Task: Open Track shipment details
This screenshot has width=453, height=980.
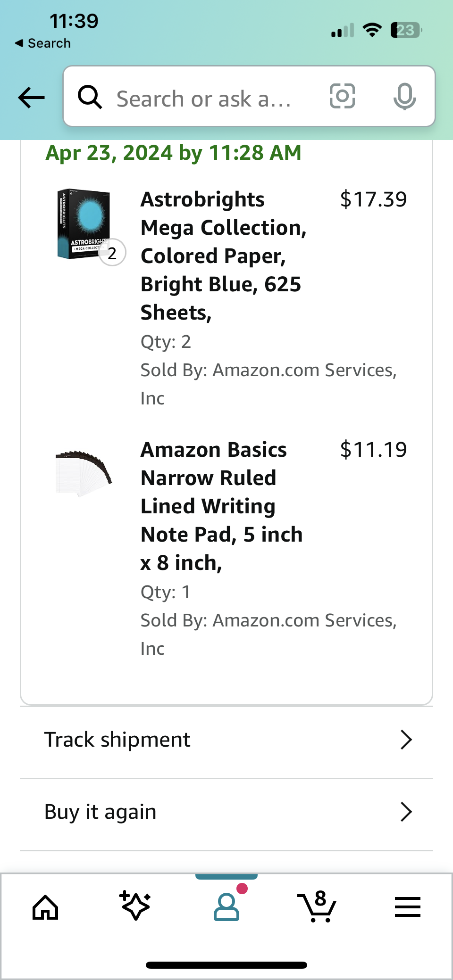Action: click(406, 740)
